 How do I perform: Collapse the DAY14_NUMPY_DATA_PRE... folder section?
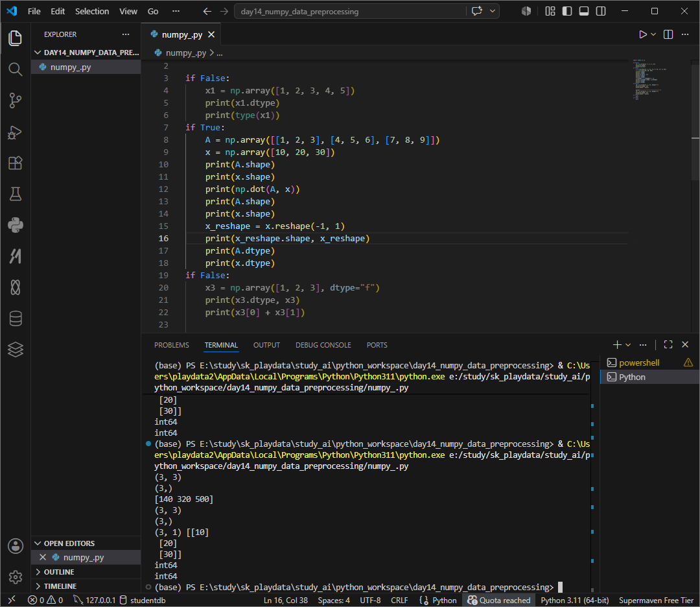87,53
